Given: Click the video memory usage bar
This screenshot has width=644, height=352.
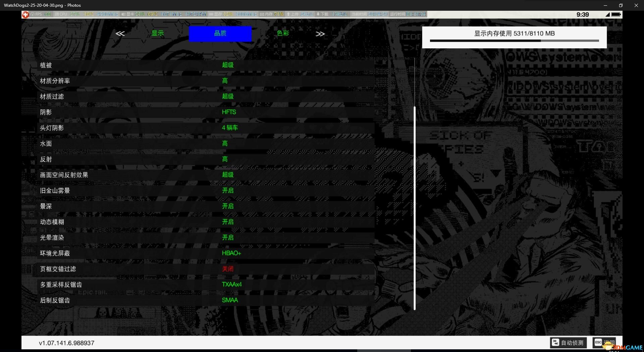Looking at the screenshot, I should tap(514, 41).
